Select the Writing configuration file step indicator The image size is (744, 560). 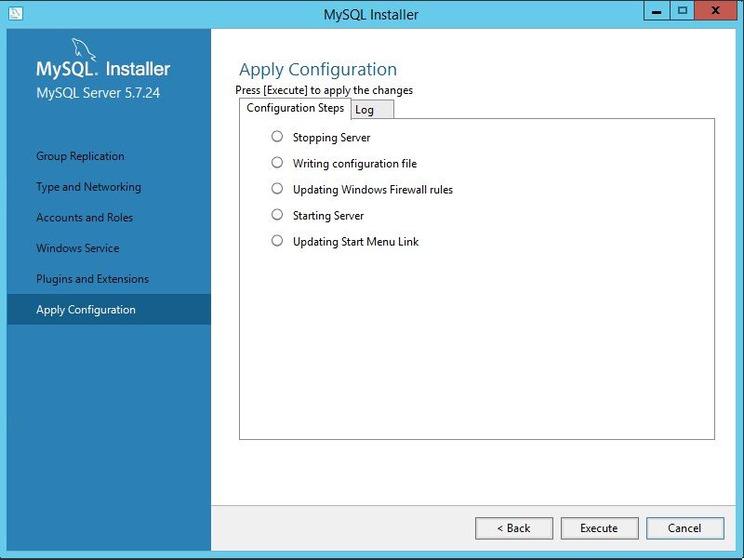click(277, 163)
